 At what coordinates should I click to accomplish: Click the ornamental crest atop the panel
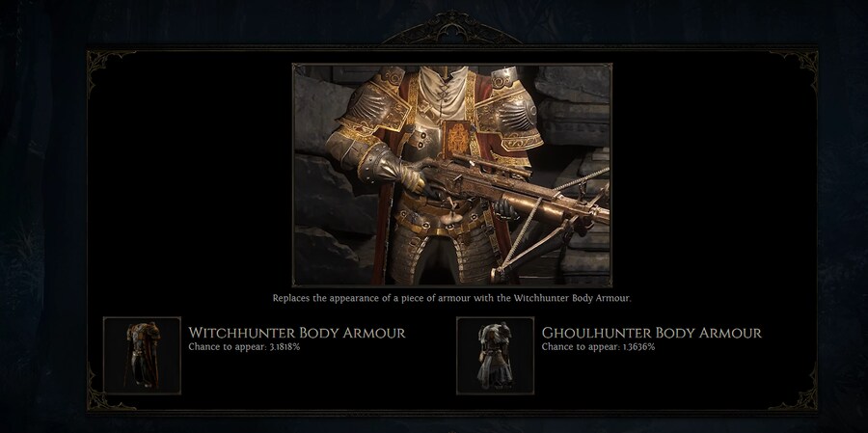[451, 28]
